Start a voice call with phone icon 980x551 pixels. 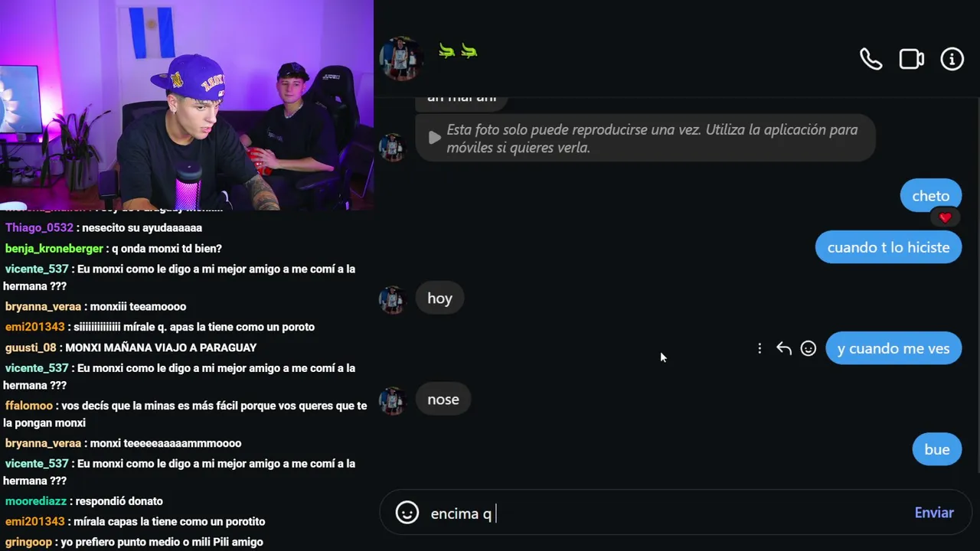tap(871, 59)
